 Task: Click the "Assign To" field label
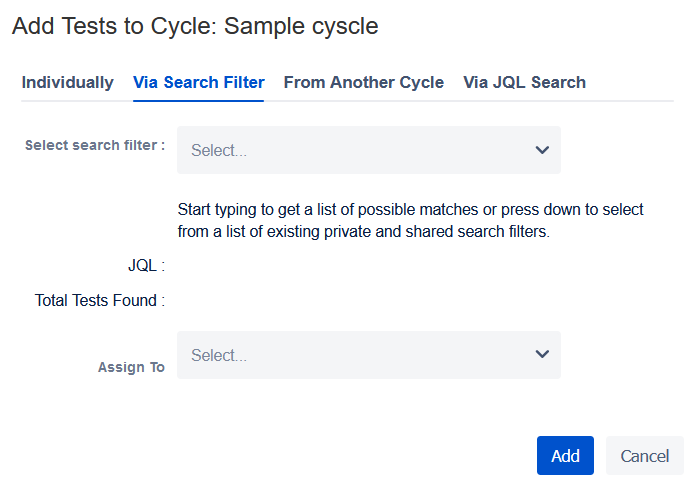coord(131,367)
